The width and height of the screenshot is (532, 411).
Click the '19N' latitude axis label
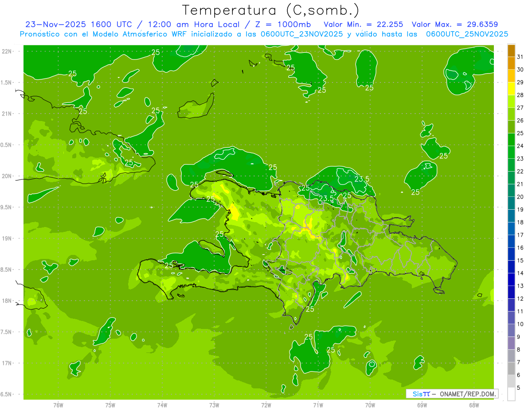[x=6, y=239]
